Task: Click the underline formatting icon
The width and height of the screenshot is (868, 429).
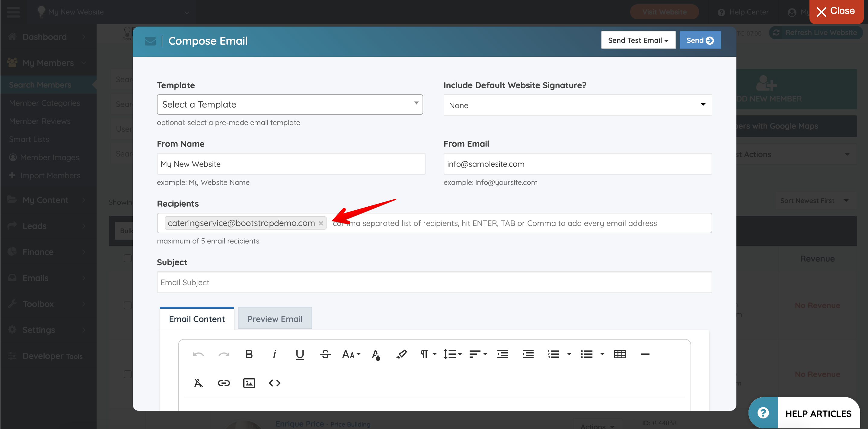Action: point(300,354)
